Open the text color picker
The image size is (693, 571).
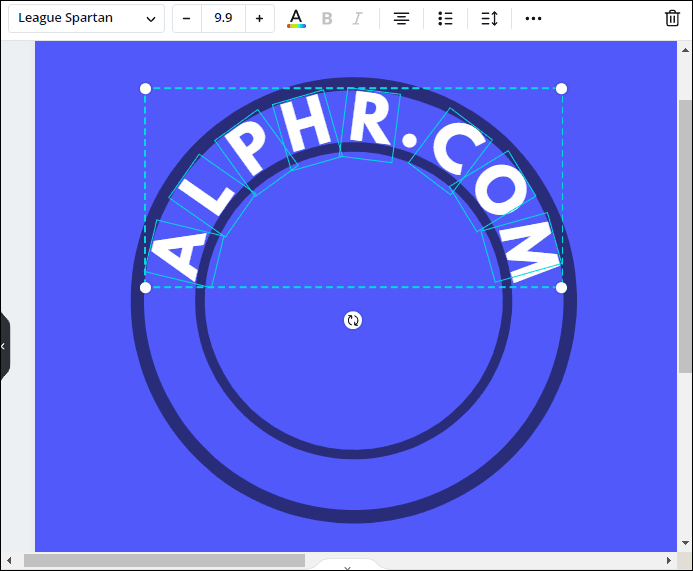click(296, 19)
